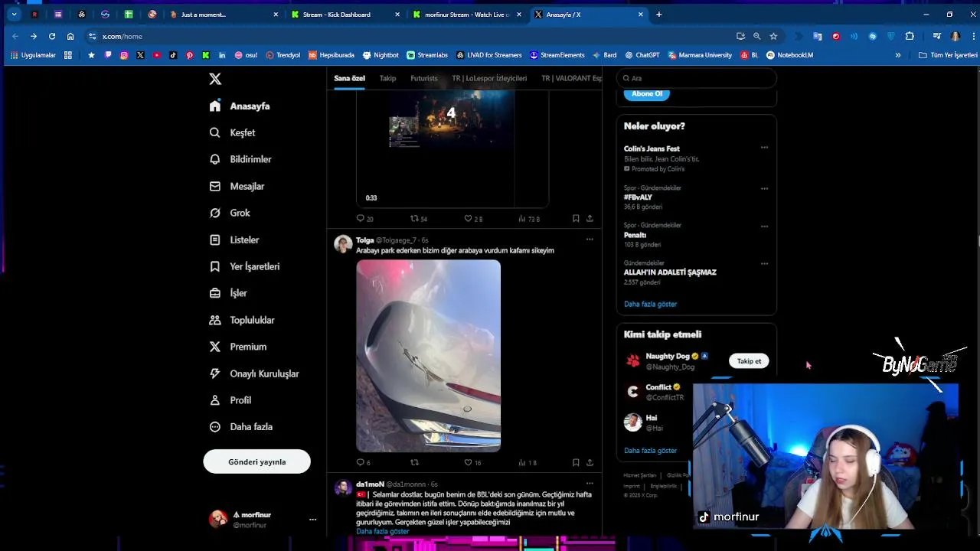Open #FBvALY trend options dots
The image size is (980, 551).
coord(764,188)
